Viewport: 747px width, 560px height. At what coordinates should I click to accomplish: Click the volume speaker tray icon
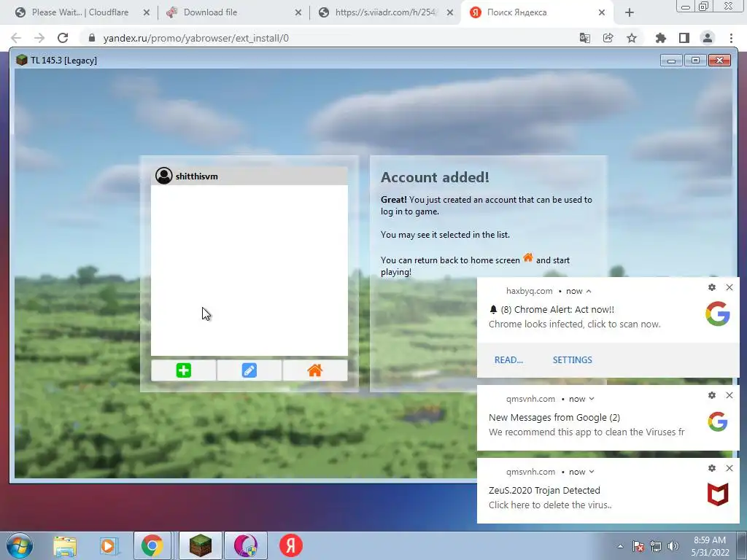[673, 546]
